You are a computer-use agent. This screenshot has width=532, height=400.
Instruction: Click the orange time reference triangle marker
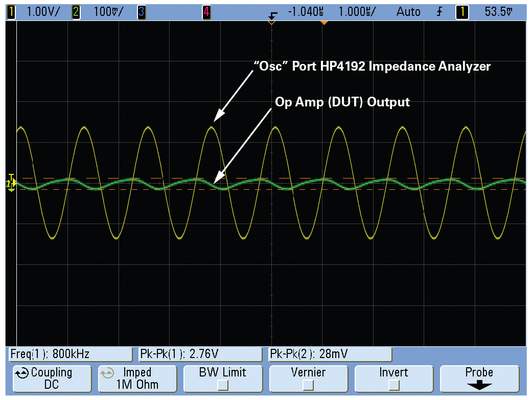tap(324, 23)
